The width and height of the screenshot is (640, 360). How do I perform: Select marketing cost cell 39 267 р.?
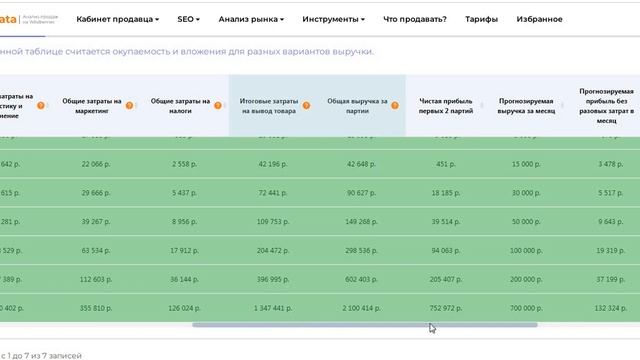pyautogui.click(x=96, y=222)
